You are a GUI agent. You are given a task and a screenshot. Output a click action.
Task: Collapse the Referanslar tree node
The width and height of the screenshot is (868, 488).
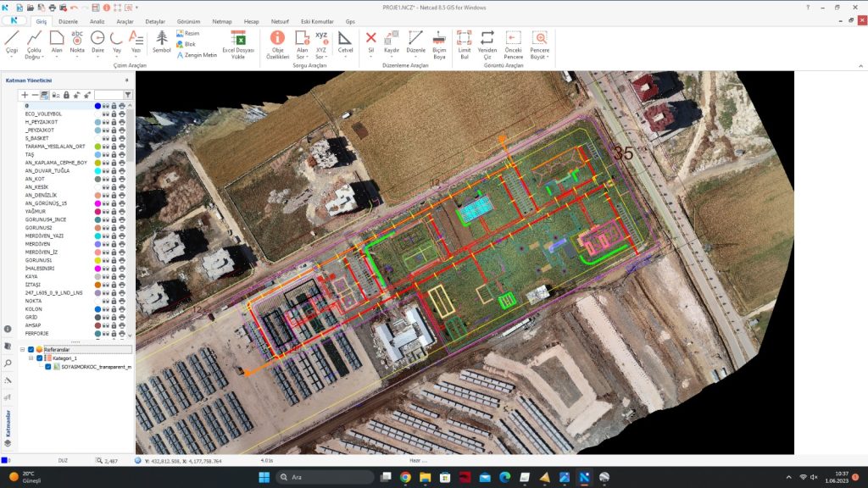pyautogui.click(x=23, y=350)
